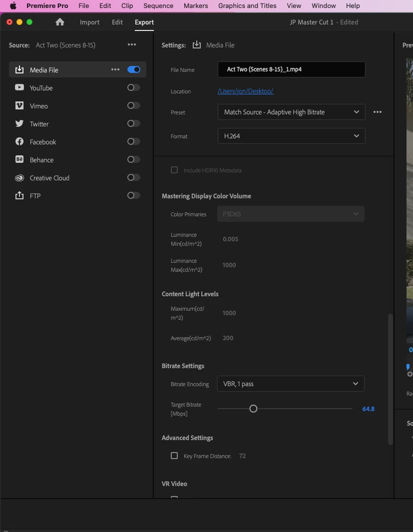Open preset options three-dot menu

378,112
